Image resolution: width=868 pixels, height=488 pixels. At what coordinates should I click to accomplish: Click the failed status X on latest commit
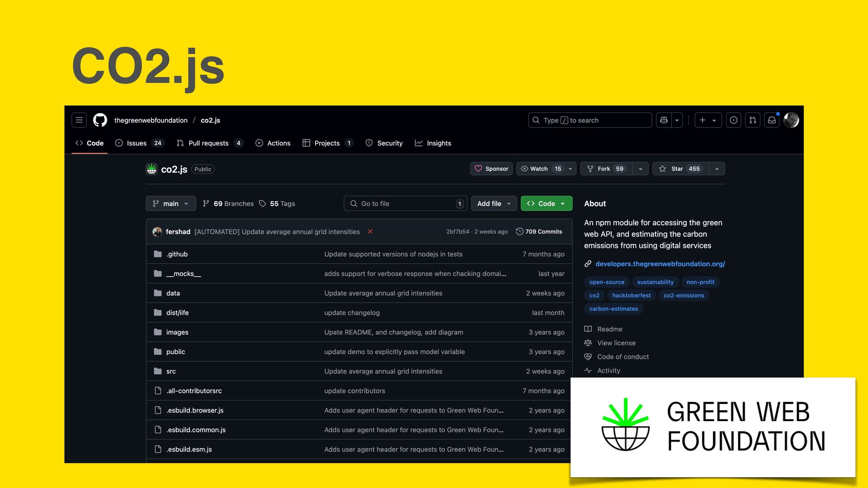[370, 232]
